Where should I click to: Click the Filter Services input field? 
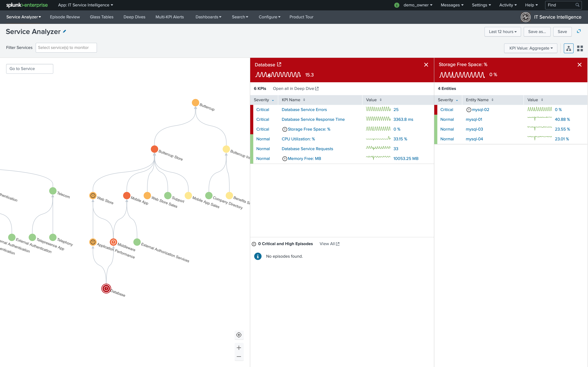coord(66,48)
